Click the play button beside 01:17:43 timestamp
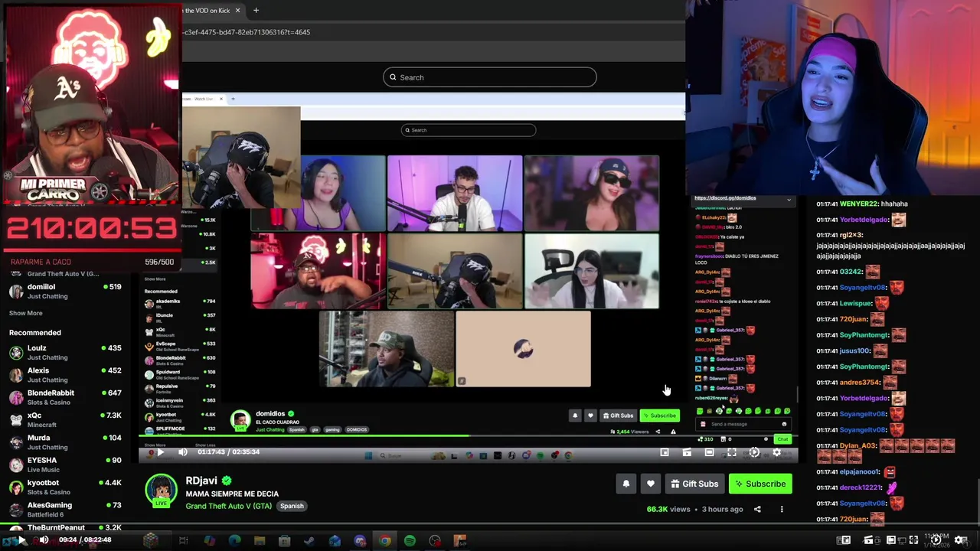980x551 pixels. coord(160,452)
